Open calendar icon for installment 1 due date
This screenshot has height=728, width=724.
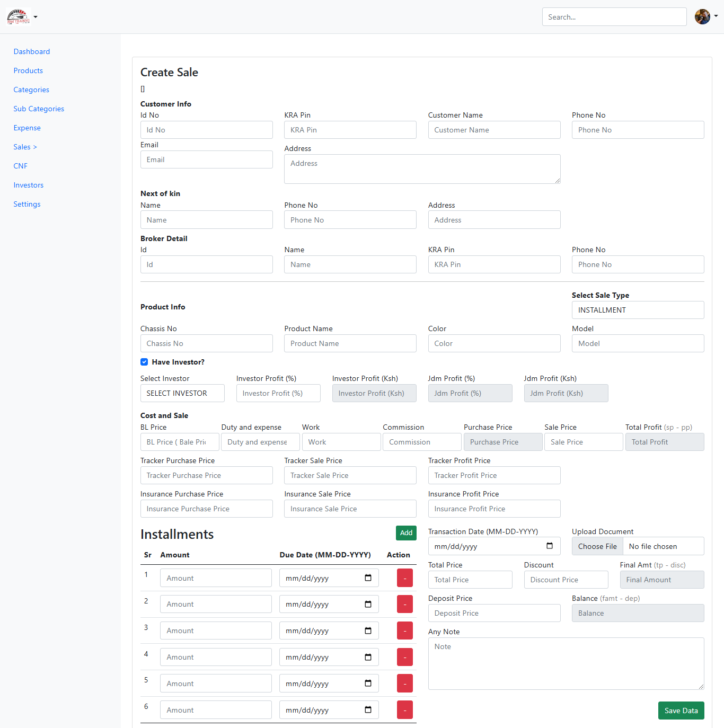(368, 578)
